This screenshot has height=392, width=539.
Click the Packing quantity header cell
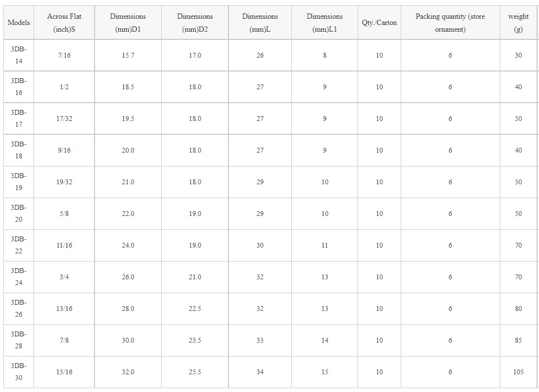point(450,23)
